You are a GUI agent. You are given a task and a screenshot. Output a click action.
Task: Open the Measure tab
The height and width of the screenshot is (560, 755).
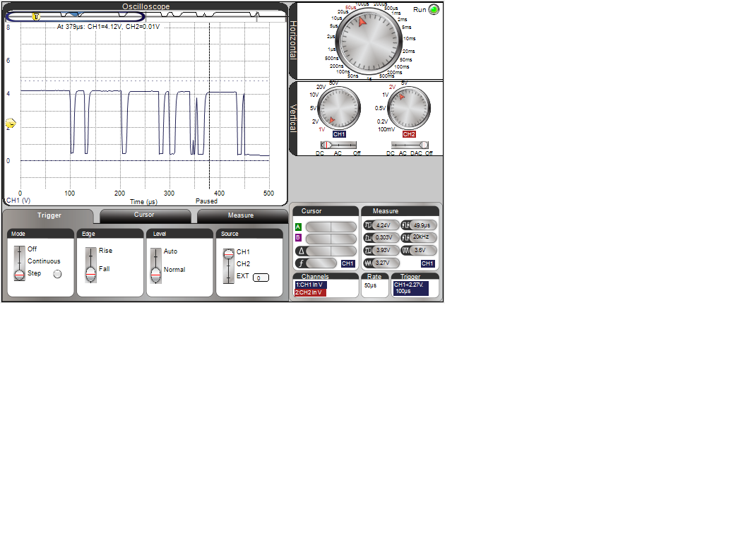[x=241, y=215]
